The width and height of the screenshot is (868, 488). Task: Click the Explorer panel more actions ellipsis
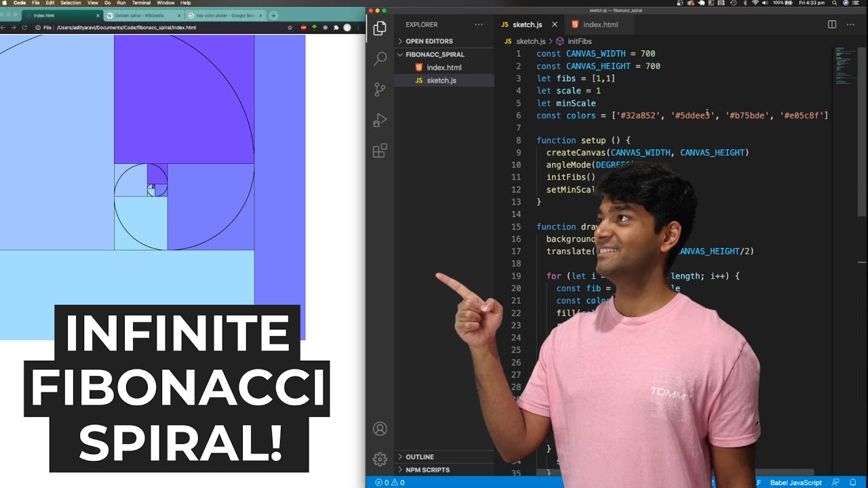[x=479, y=24]
